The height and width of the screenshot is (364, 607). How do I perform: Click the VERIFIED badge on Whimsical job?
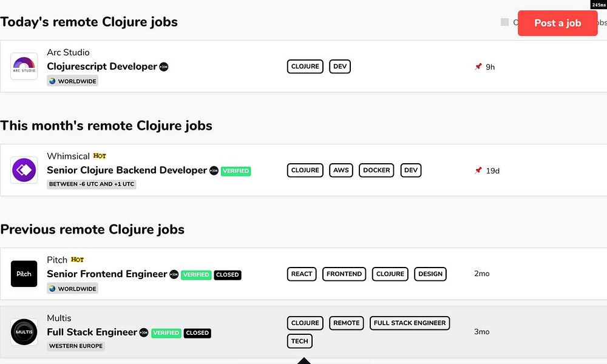tap(236, 171)
